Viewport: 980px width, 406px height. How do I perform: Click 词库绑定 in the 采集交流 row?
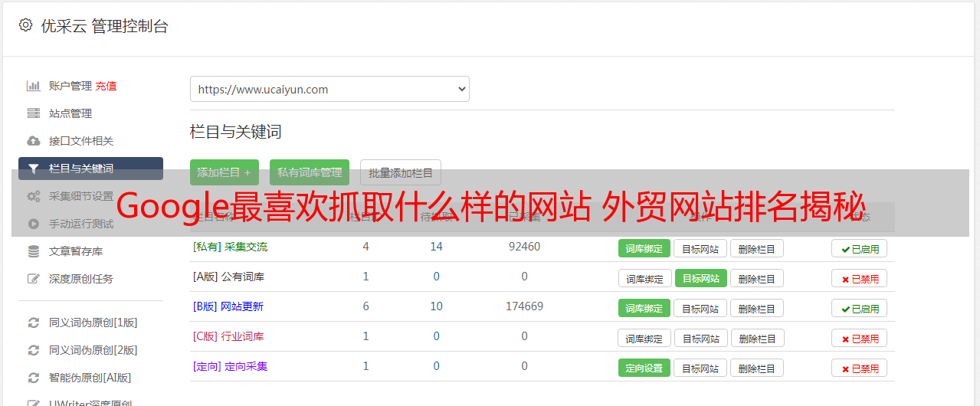pos(644,248)
